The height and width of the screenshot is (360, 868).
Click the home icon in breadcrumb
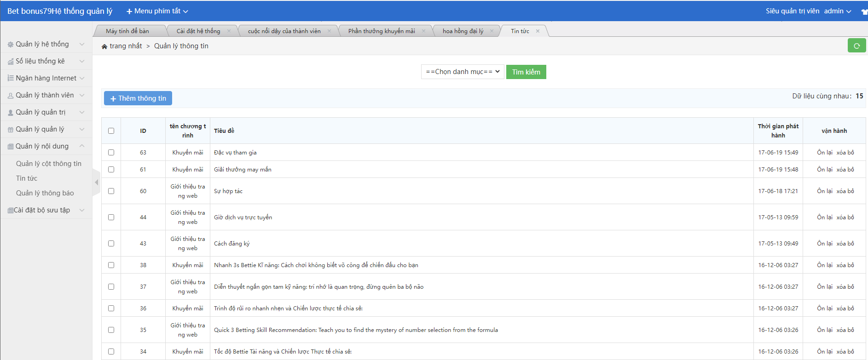click(104, 46)
